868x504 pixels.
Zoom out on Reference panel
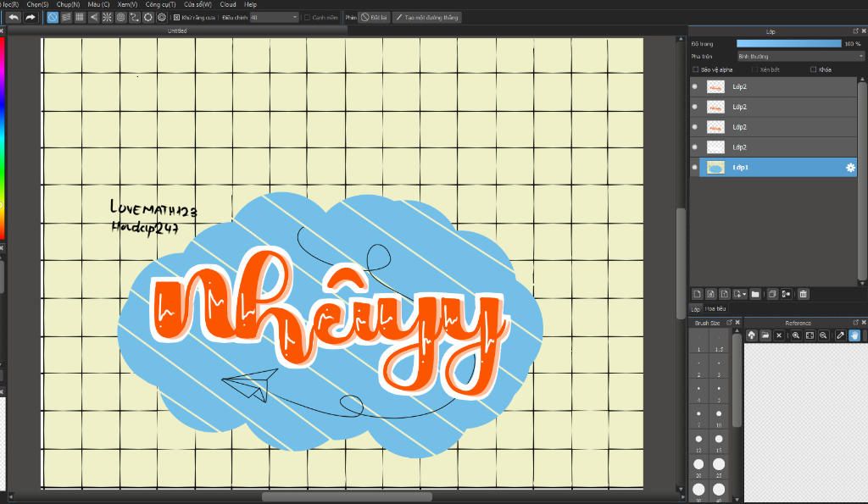point(823,335)
